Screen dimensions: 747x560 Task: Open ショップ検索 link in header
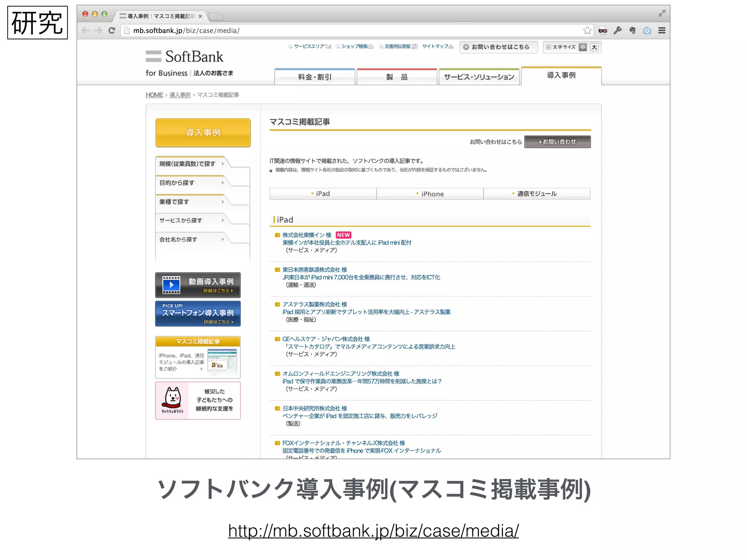[354, 46]
